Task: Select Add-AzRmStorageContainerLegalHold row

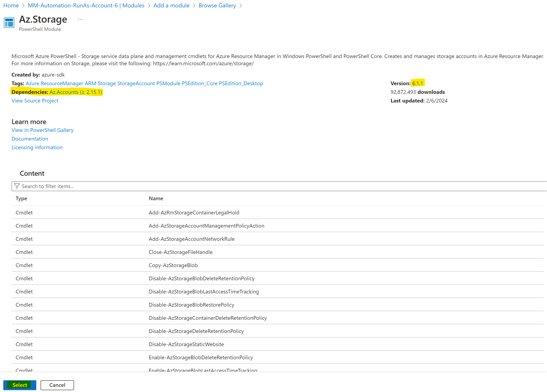Action: click(278, 213)
